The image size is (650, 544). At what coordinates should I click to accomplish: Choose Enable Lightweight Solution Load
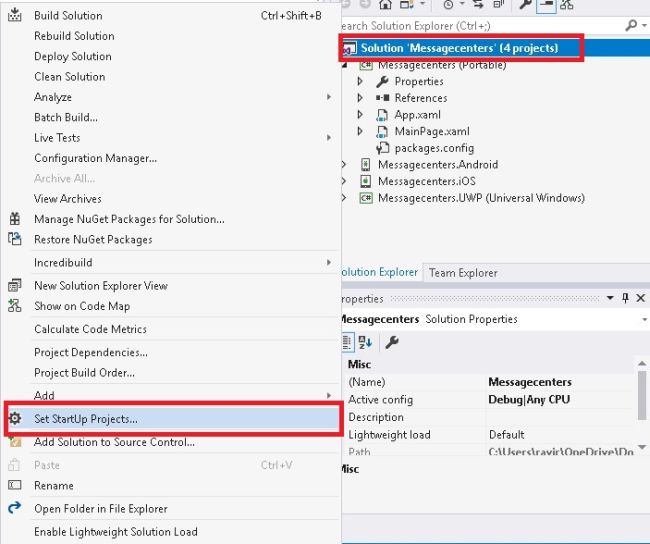point(170,532)
